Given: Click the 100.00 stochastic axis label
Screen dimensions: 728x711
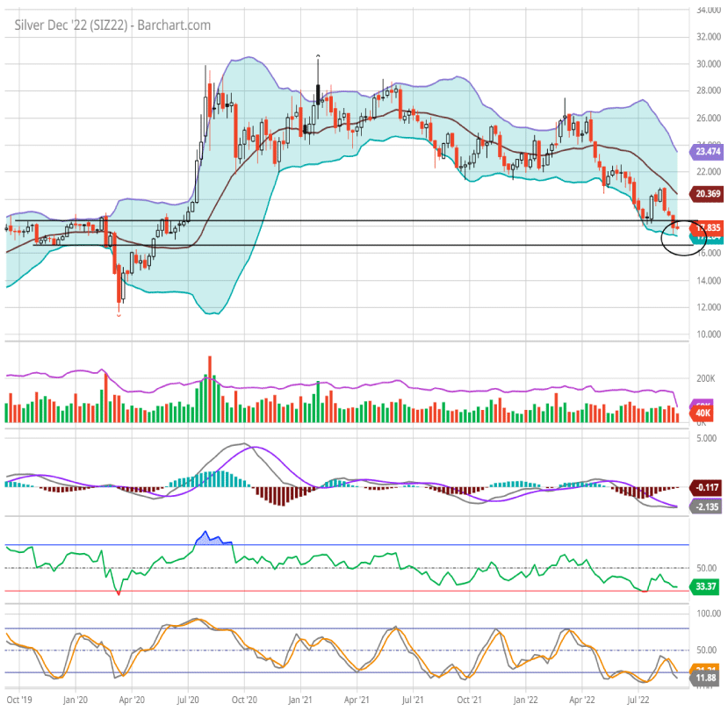Looking at the screenshot, I should click(x=707, y=614).
